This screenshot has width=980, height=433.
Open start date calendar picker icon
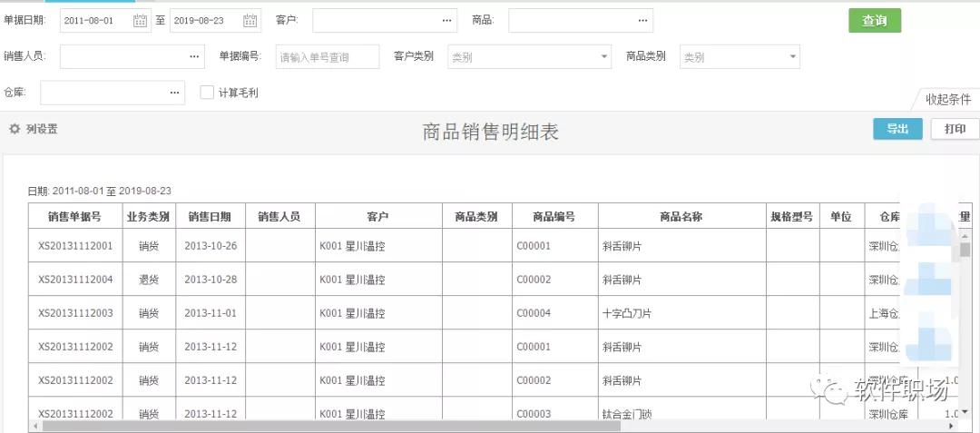140,21
